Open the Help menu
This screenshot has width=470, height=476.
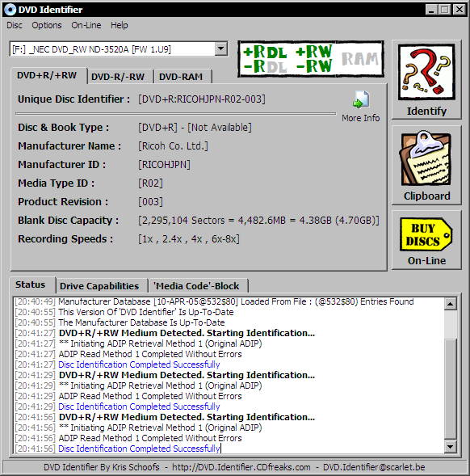pos(120,25)
